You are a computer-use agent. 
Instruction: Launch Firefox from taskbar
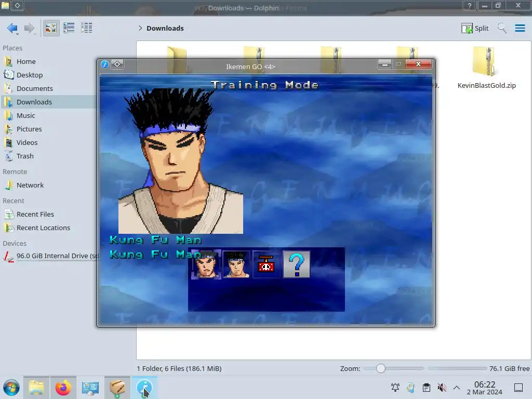63,388
